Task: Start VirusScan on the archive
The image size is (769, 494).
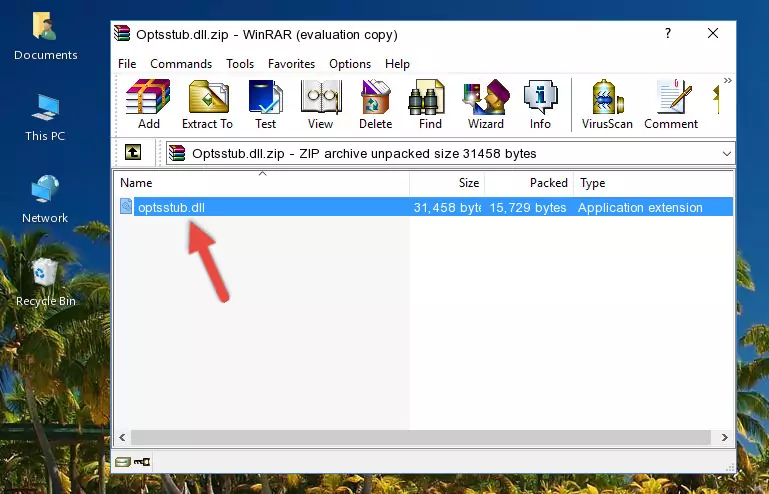Action: pyautogui.click(x=607, y=104)
